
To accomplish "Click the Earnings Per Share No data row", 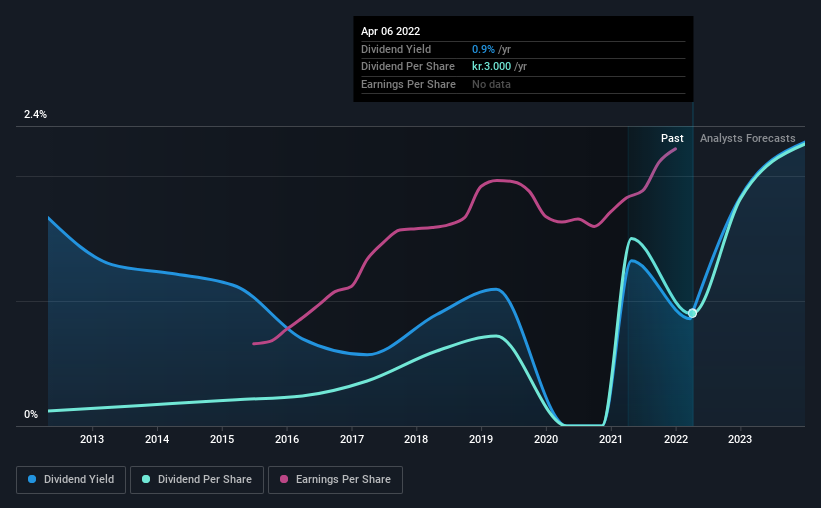I will [x=523, y=84].
